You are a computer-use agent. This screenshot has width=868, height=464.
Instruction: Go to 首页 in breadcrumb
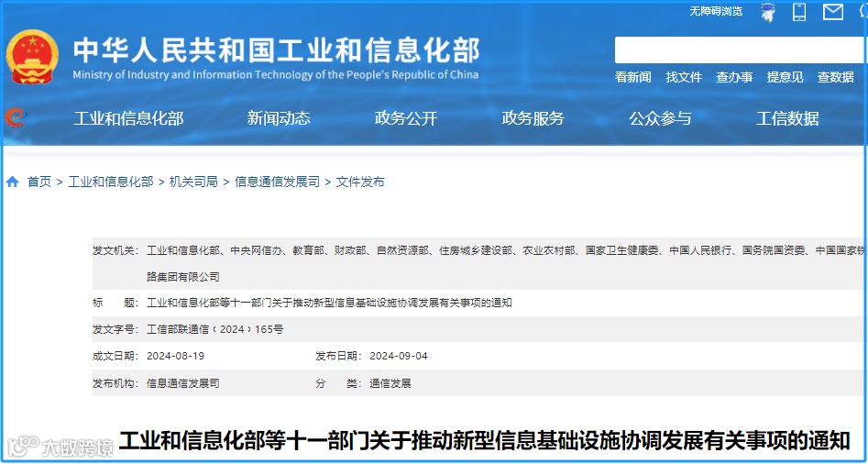click(x=39, y=182)
